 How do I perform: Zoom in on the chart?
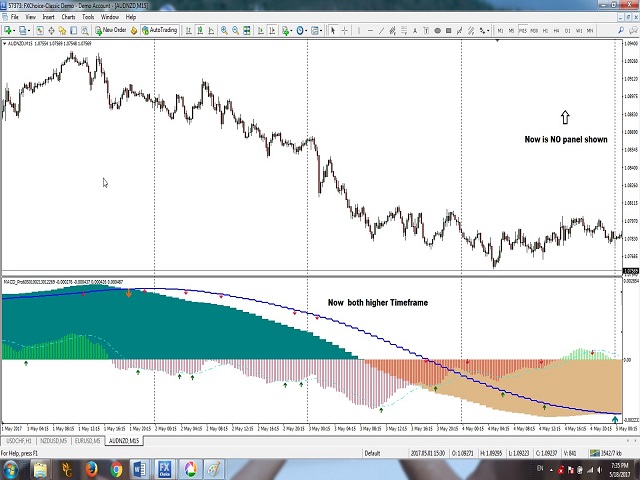pyautogui.click(x=224, y=31)
